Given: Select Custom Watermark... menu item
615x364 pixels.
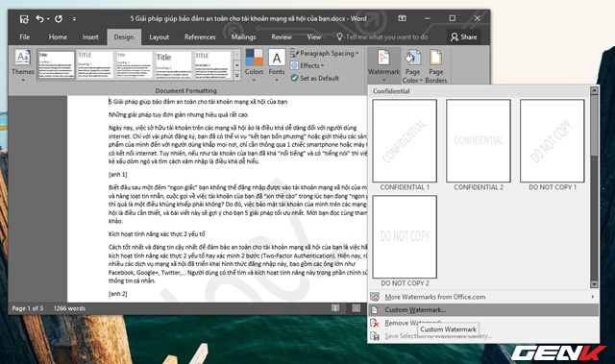Looking at the screenshot, I should click(x=483, y=310).
